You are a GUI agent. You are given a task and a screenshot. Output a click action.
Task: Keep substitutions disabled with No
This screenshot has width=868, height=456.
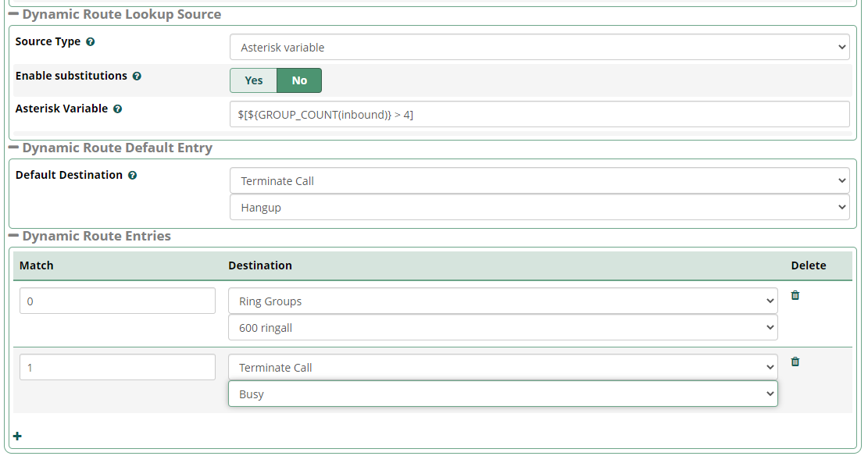(298, 80)
